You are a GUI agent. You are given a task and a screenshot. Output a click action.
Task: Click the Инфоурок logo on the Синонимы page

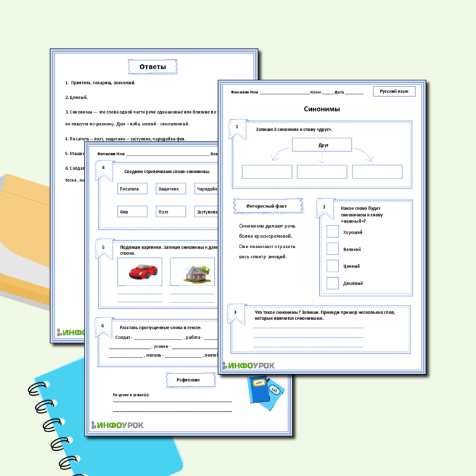click(x=249, y=365)
